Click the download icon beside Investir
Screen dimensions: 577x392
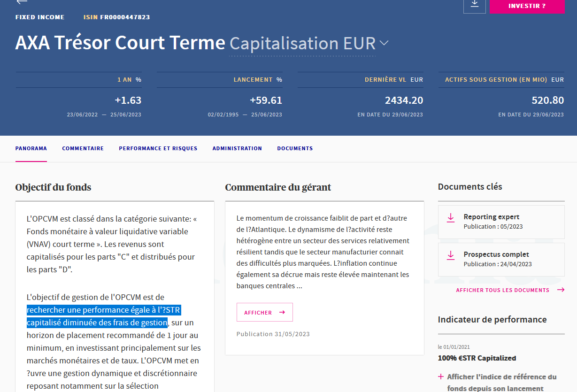[475, 4]
